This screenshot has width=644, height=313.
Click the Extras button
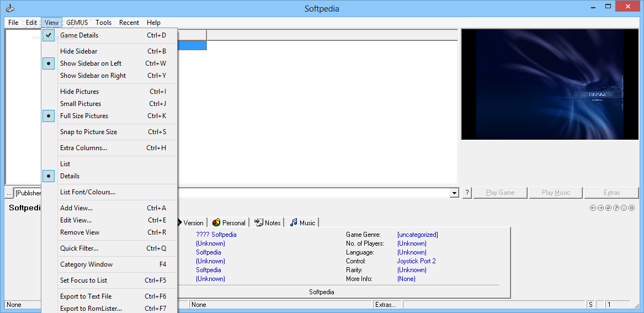tap(611, 193)
